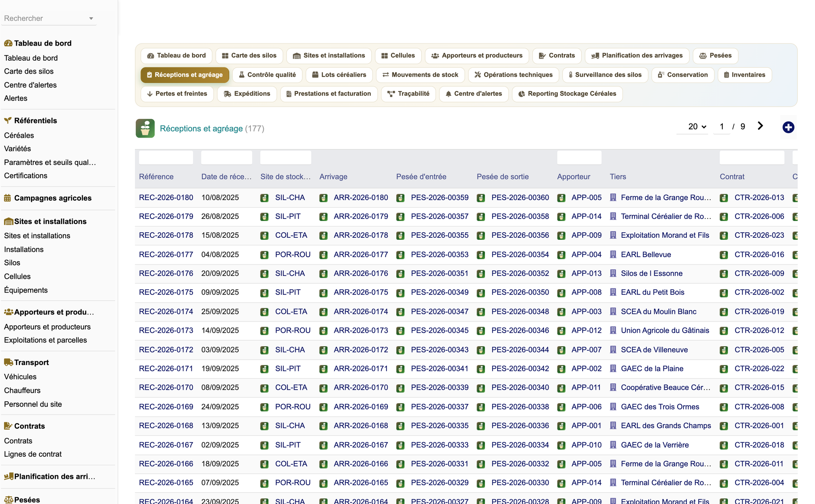This screenshot has height=504, width=815.
Task: Select the Carte des silos tab
Action: [x=249, y=56]
